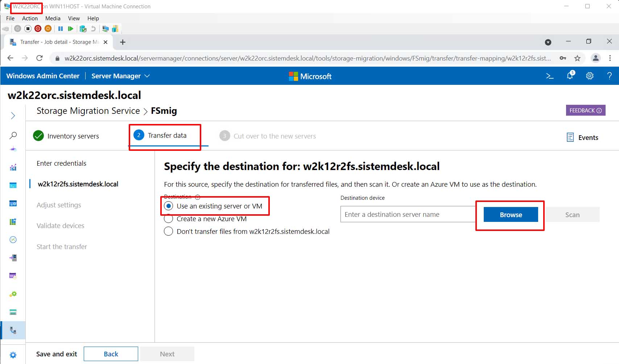
Task: Click the Enhanced Session monitors icon
Action: tap(106, 29)
